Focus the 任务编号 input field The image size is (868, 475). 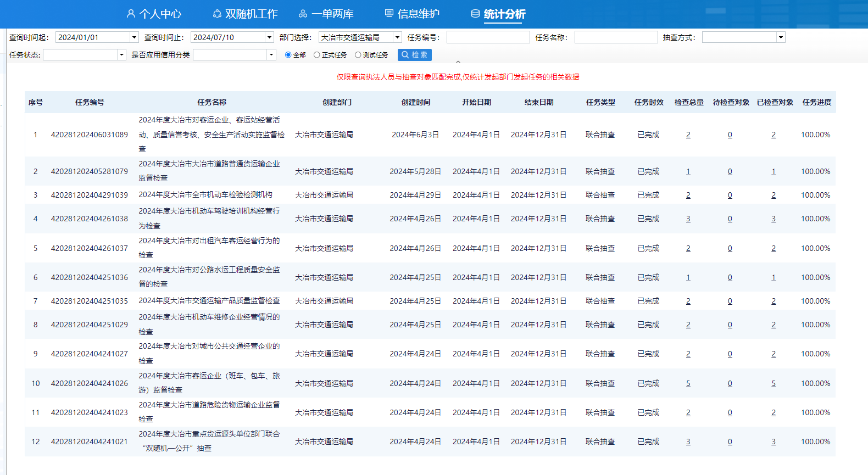point(488,37)
